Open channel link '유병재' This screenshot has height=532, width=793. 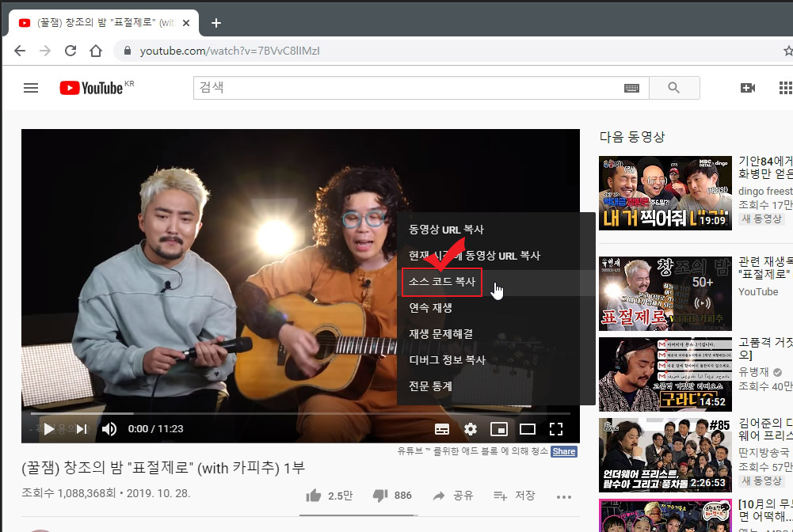coord(753,372)
